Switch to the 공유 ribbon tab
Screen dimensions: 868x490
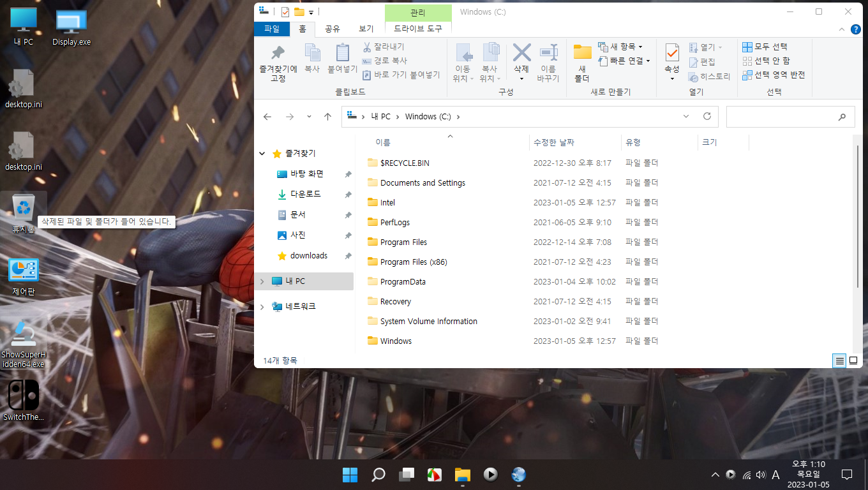(333, 29)
